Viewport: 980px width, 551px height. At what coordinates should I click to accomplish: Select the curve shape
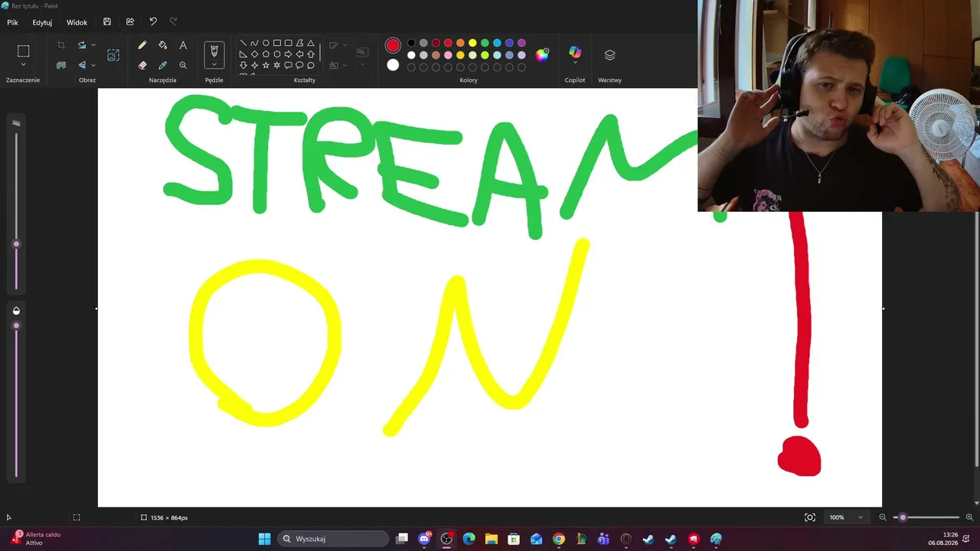(255, 43)
